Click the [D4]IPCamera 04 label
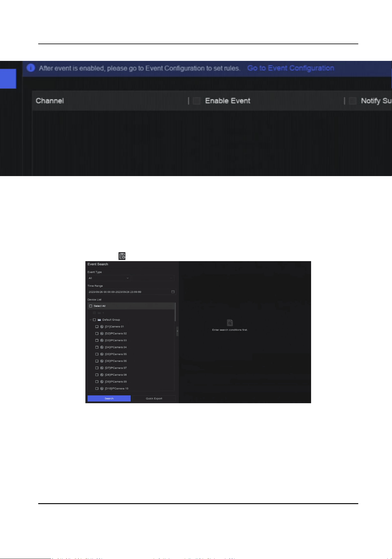The image size is (392, 559). (116, 347)
